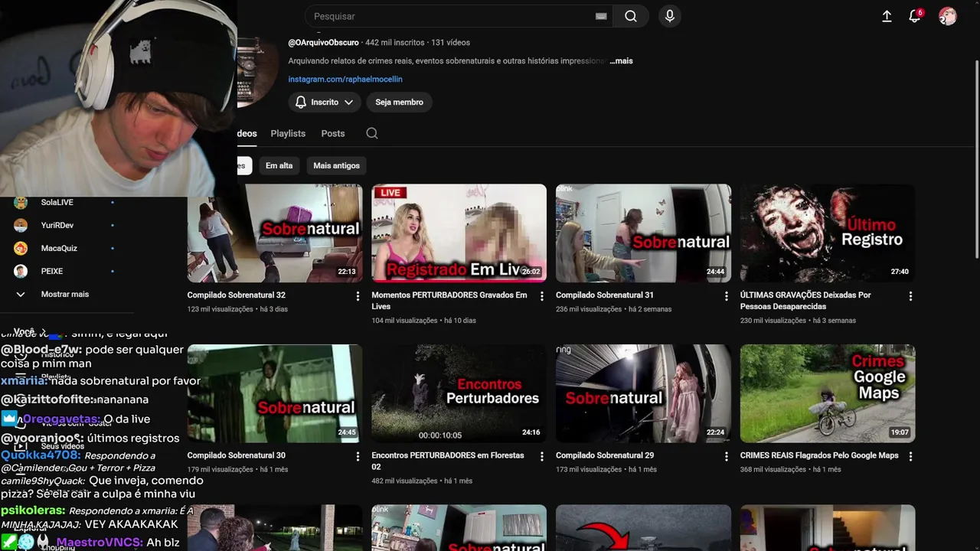This screenshot has height=551, width=980.
Task: Click @OArquivoObscuro channel handle
Action: click(x=323, y=42)
